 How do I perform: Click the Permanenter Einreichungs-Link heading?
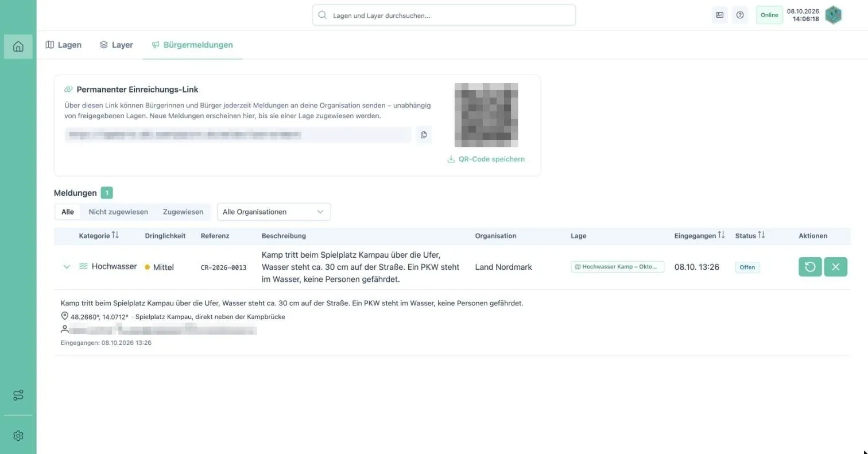137,90
